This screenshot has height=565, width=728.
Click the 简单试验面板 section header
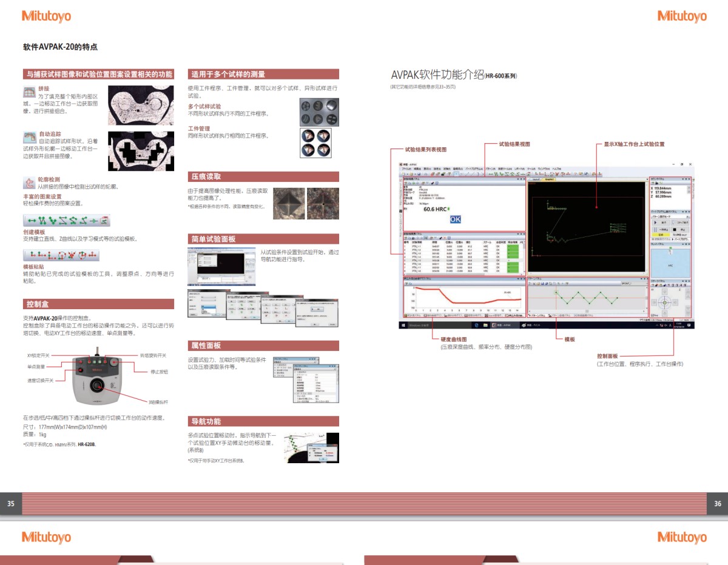pos(263,239)
